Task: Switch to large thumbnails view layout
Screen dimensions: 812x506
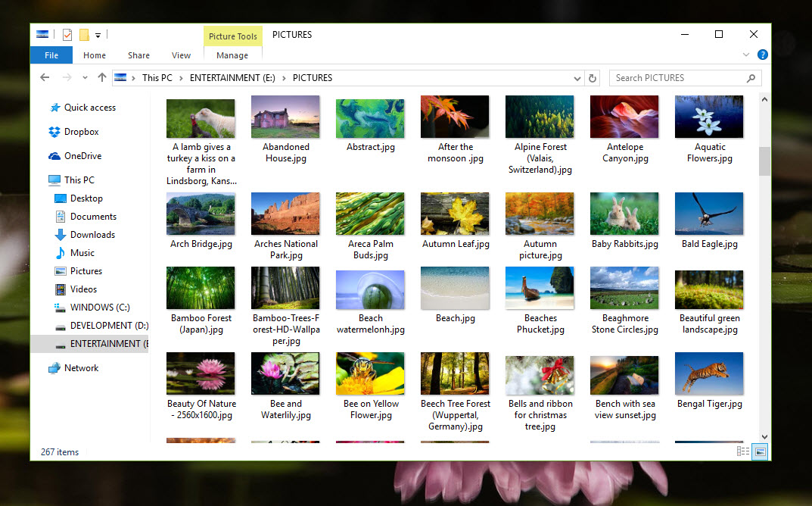Action: click(760, 451)
